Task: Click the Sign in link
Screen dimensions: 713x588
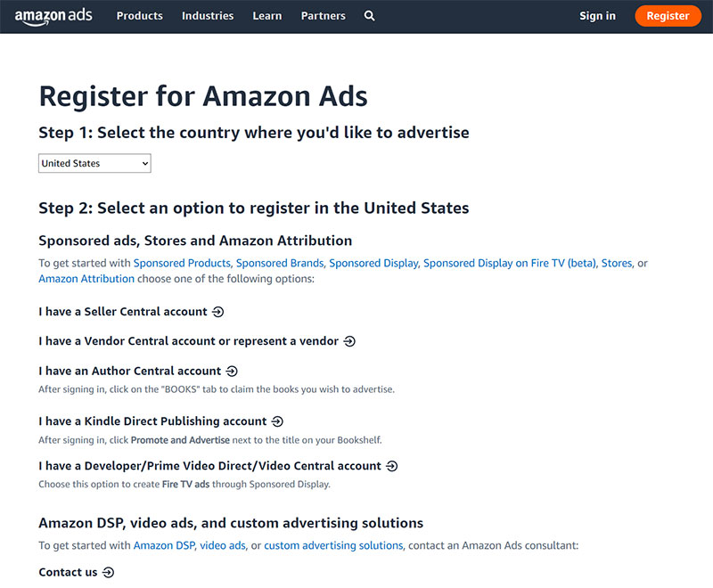Action: coord(597,16)
